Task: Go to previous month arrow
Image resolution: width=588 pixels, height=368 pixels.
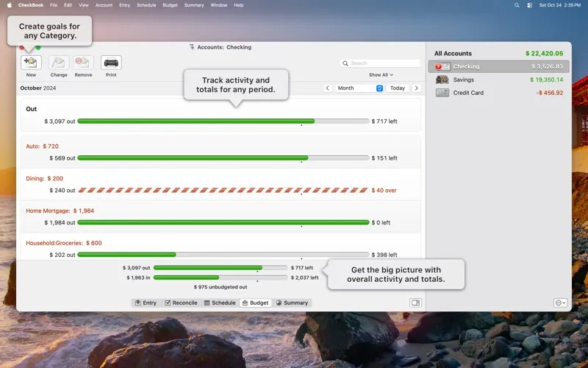Action: pos(327,88)
